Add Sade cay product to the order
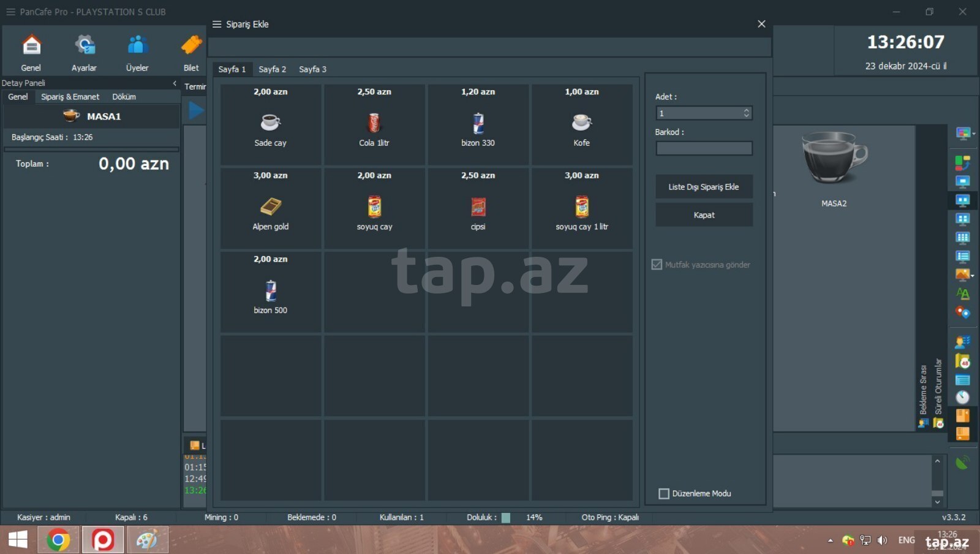Screen dimensions: 980x554 pos(271,124)
